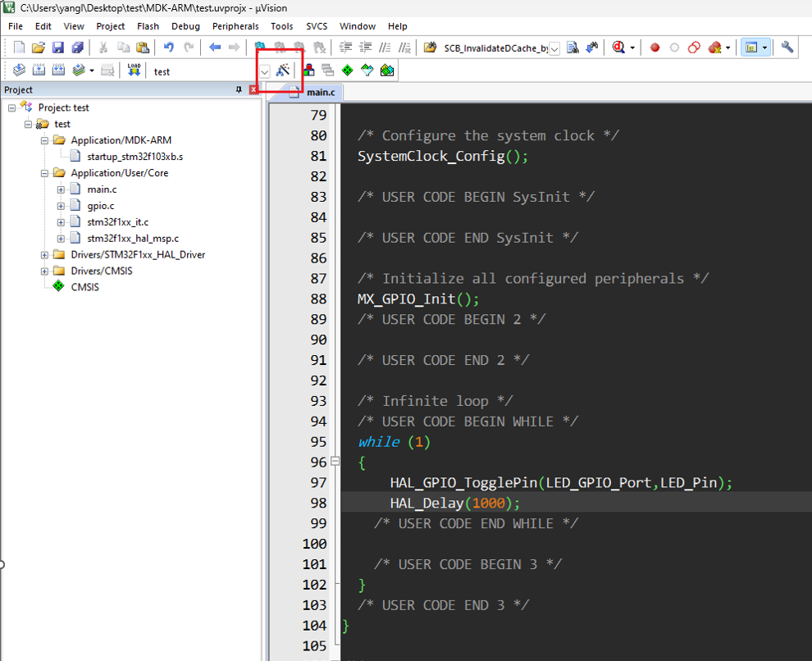The image size is (812, 661).
Task: Enable or disable all breakpoints with the double-circle icon
Action: pos(694,48)
